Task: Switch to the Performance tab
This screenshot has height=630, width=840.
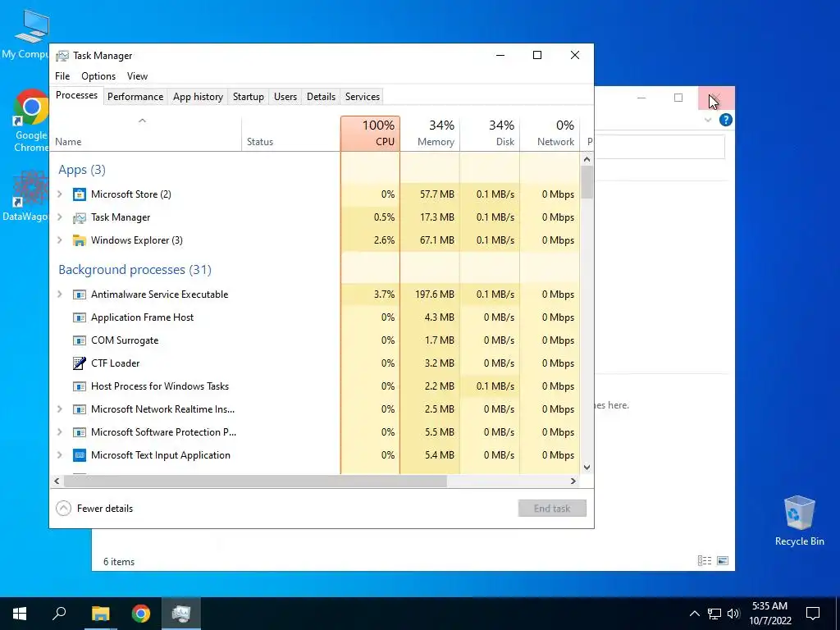Action: [135, 97]
